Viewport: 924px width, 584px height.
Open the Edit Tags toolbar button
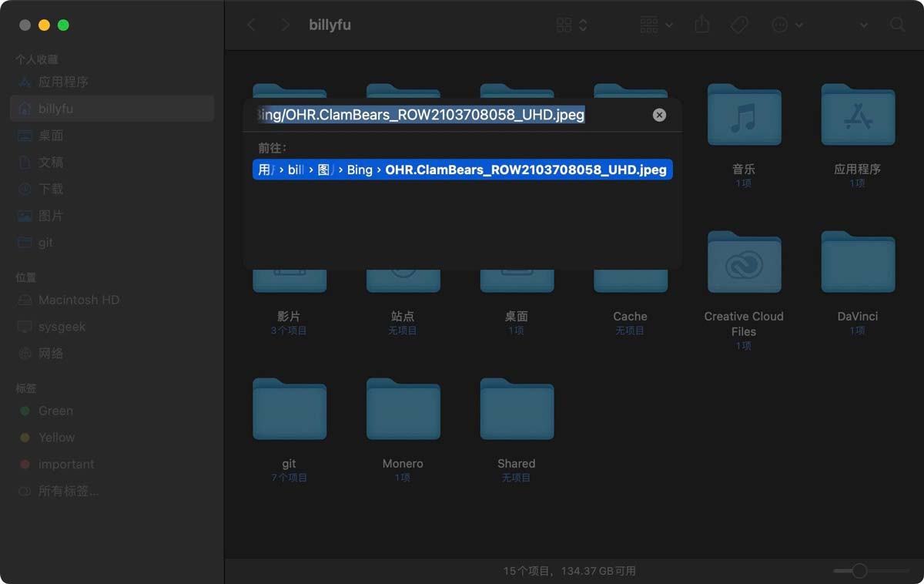(x=739, y=25)
